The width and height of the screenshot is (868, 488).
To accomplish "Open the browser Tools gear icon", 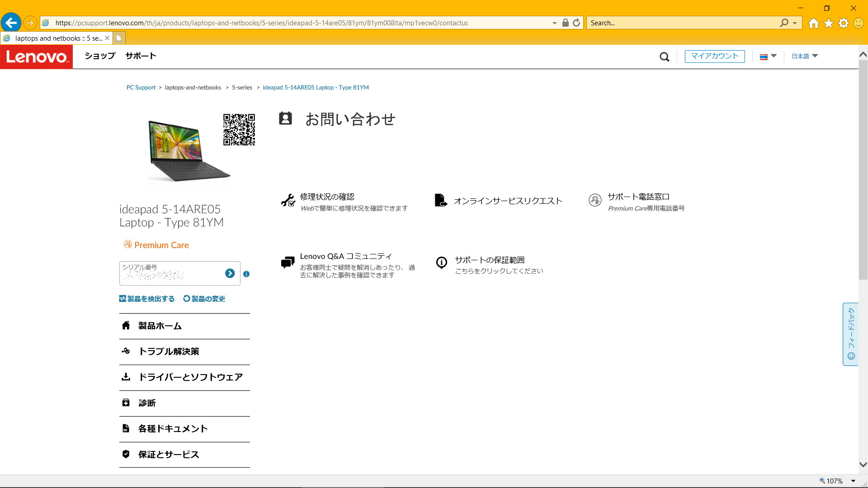I will click(844, 23).
